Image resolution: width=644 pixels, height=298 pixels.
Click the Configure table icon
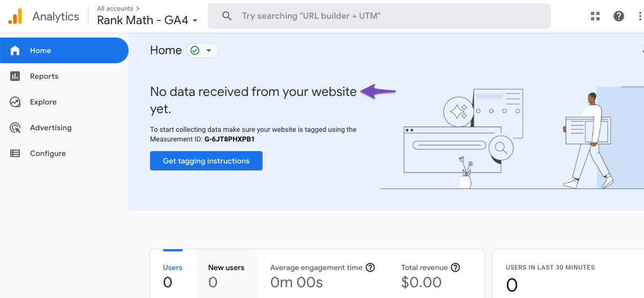click(15, 153)
